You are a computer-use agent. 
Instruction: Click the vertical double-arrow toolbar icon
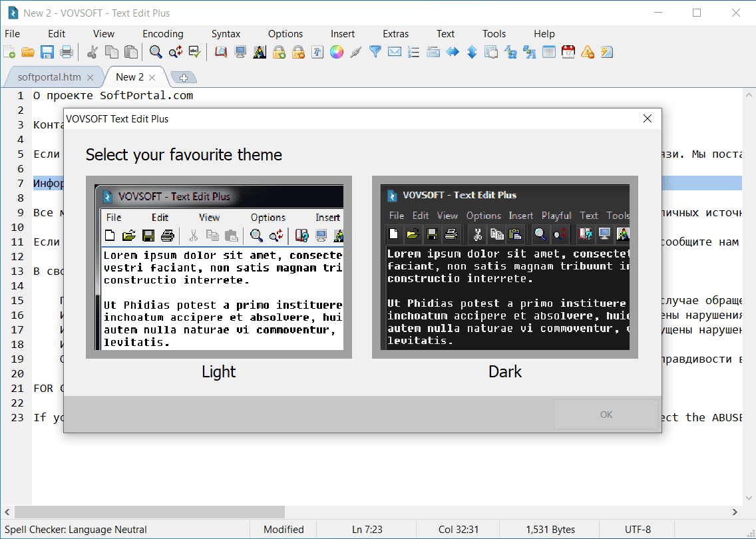[472, 52]
